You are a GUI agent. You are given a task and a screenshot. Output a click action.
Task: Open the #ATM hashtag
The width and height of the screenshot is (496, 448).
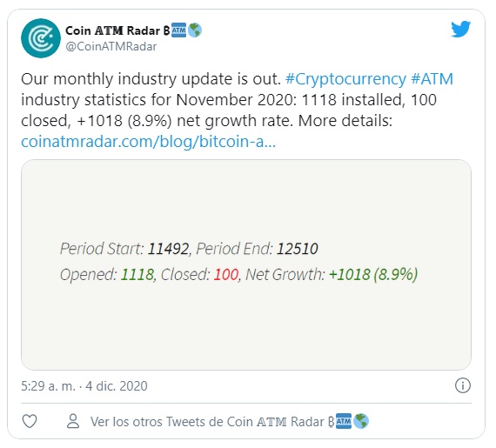(x=432, y=79)
